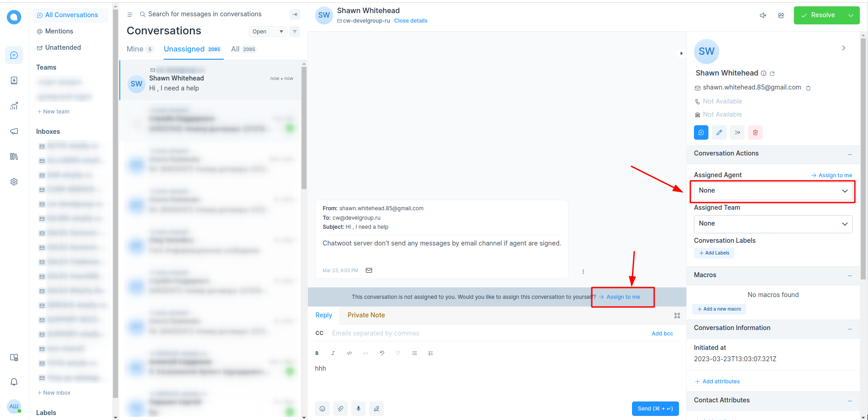Click the 'Assign to me' link
This screenshot has height=420, width=868.
click(623, 297)
